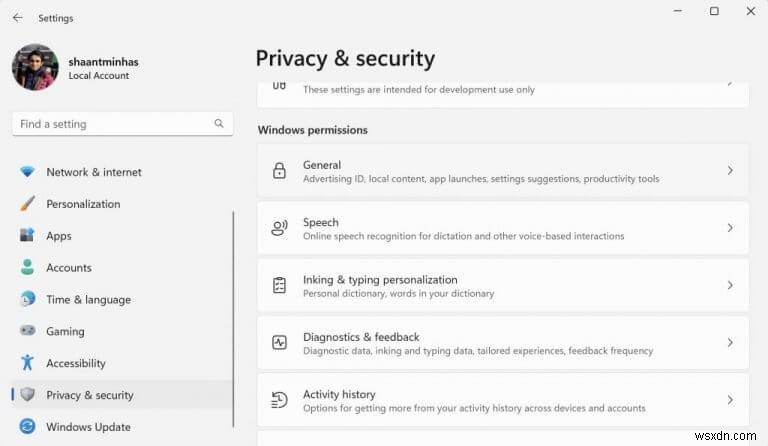Image resolution: width=768 pixels, height=446 pixels.
Task: Click the Activity history clock icon
Action: click(280, 400)
